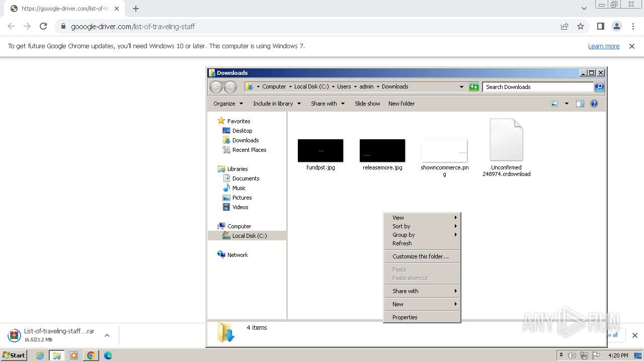644x362 pixels.
Task: Open Share with in context menu
Action: pos(422,291)
